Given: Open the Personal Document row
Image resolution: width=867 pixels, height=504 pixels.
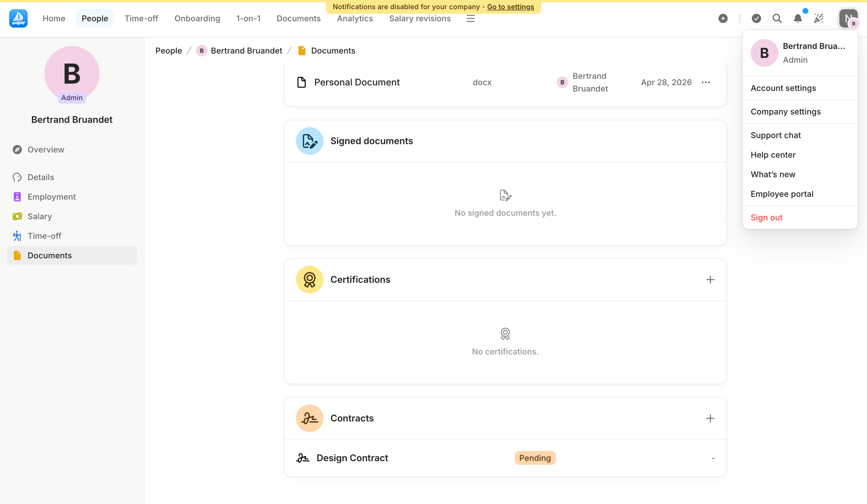Looking at the screenshot, I should click(x=505, y=82).
